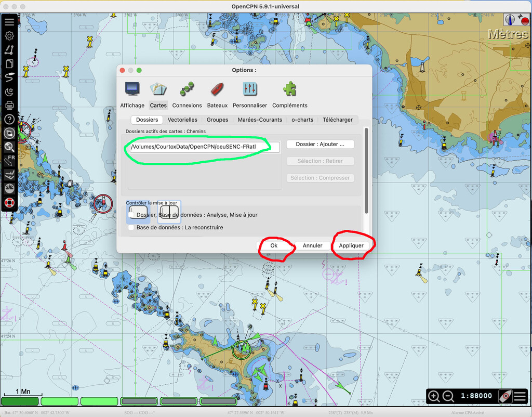Image resolution: width=532 pixels, height=417 pixels.
Task: Apply changes with the Appliquer button
Action: click(x=351, y=245)
